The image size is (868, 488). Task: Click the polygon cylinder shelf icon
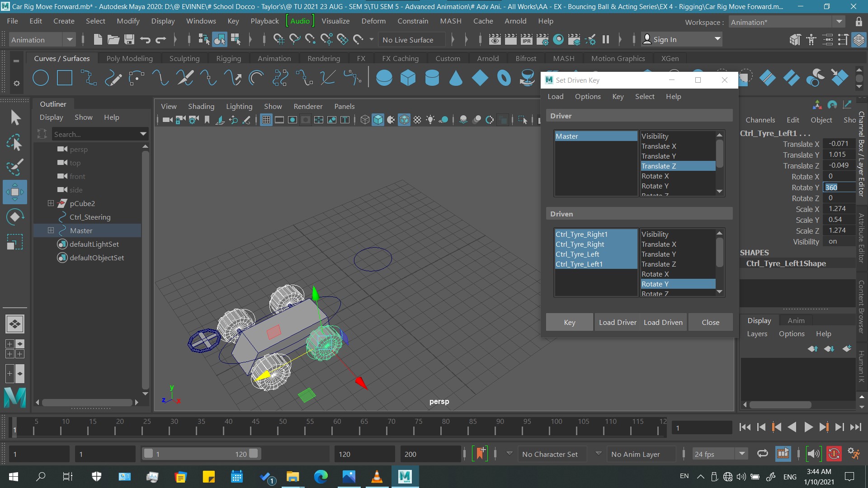432,78
